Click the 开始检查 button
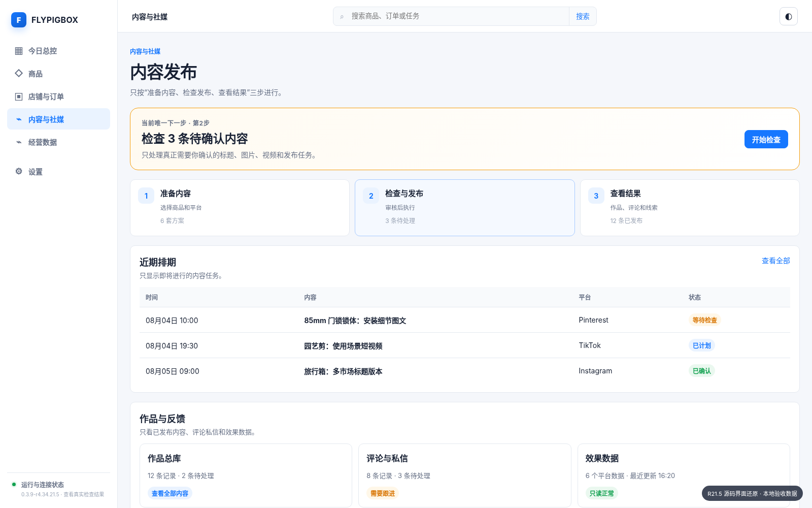Viewport: 812px width, 508px height. [766, 139]
